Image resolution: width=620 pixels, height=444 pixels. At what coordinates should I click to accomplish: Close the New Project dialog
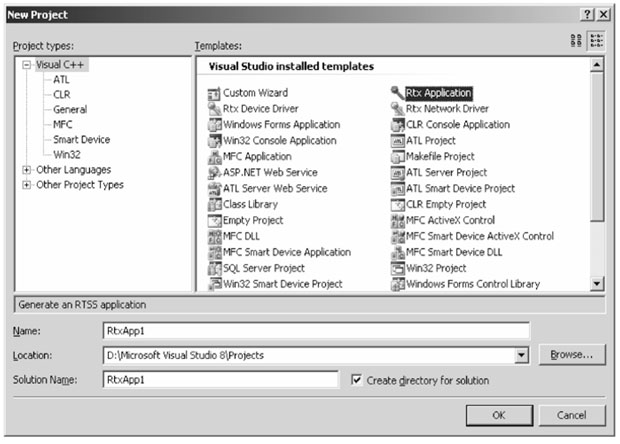pyautogui.click(x=603, y=15)
